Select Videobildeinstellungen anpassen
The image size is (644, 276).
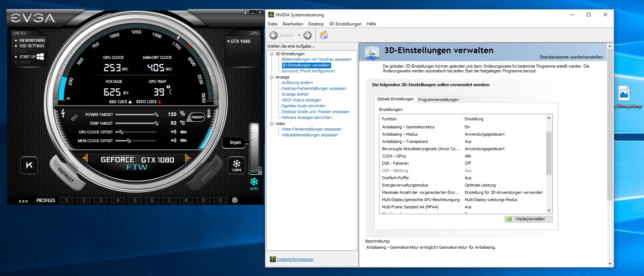tap(310, 135)
